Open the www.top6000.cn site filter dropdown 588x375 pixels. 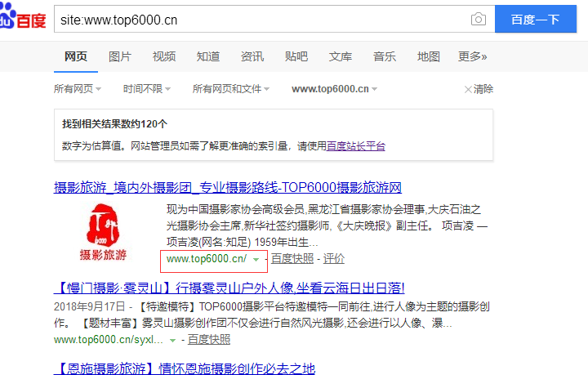tap(335, 88)
